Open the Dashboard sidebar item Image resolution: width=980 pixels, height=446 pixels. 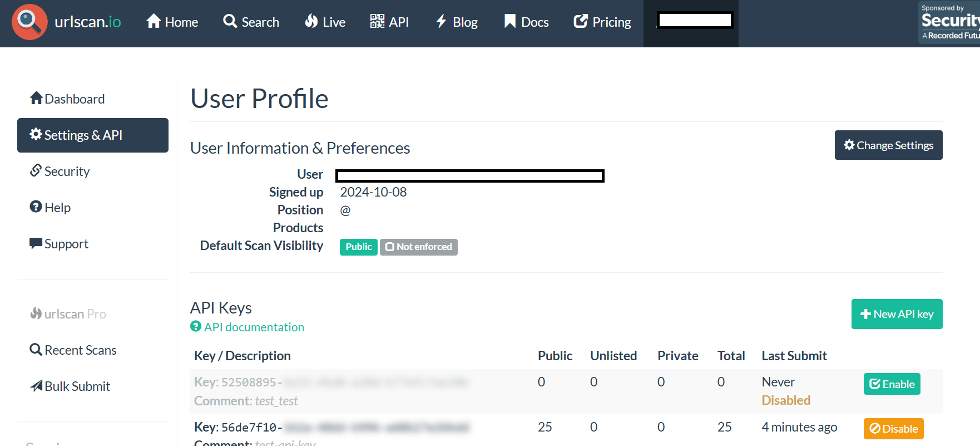(67, 99)
